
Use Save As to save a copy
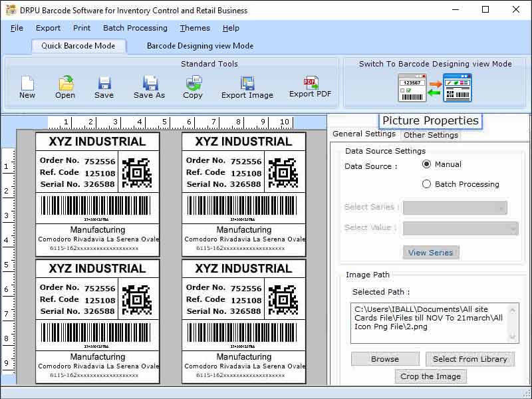coord(148,85)
